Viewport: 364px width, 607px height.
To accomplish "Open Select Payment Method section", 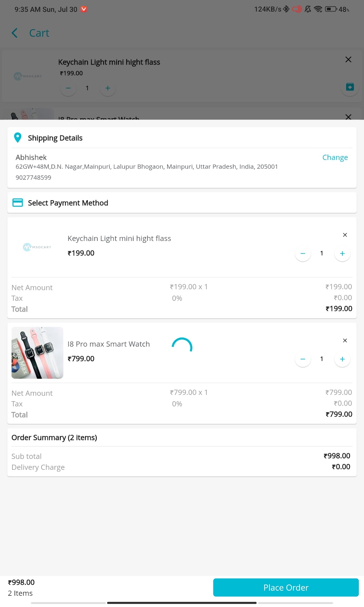I will (x=182, y=203).
